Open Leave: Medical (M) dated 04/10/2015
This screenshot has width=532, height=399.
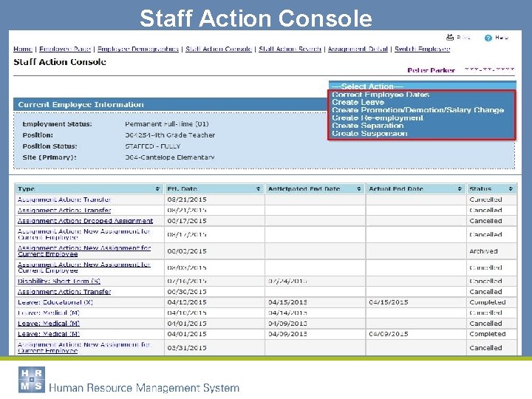pyautogui.click(x=49, y=313)
